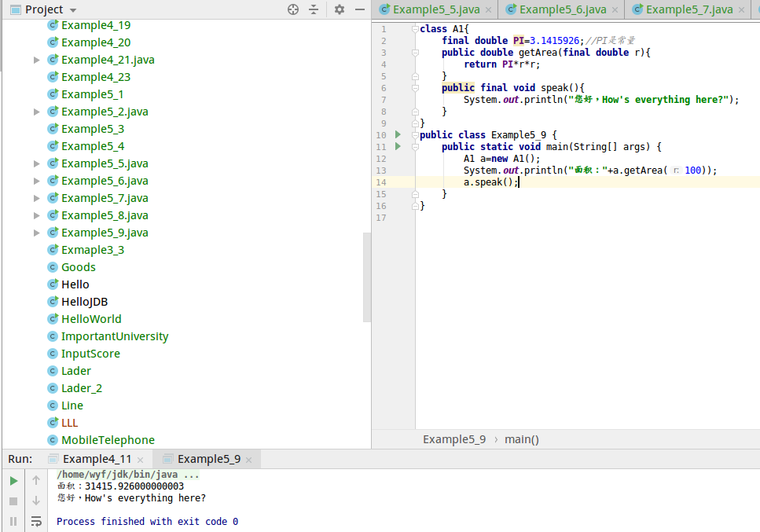The image size is (760, 532).
Task: Click the locate/scroll-from-source target icon
Action: point(292,9)
